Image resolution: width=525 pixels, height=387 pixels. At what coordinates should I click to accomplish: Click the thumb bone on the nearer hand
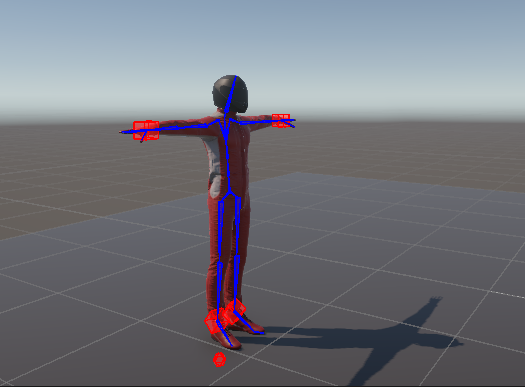(144, 136)
